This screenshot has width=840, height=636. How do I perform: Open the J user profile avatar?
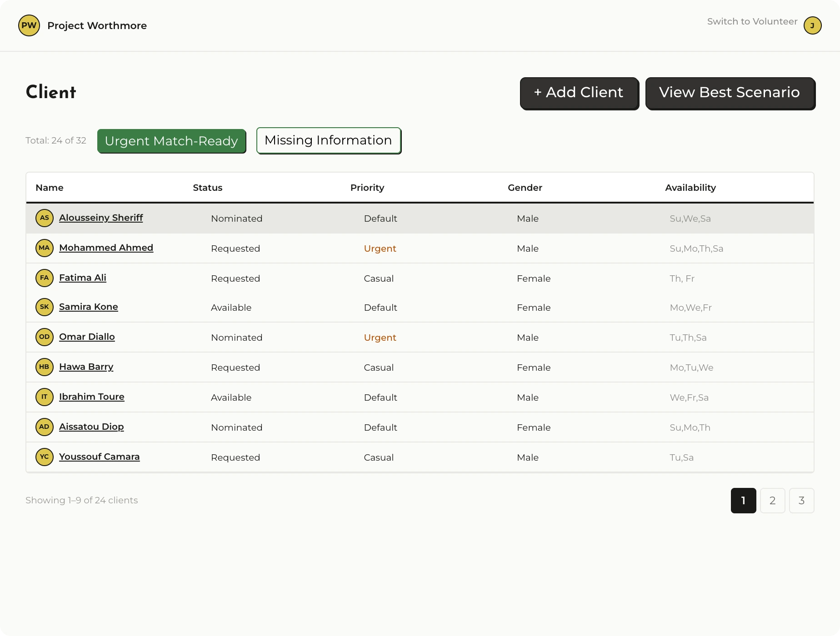coord(812,25)
